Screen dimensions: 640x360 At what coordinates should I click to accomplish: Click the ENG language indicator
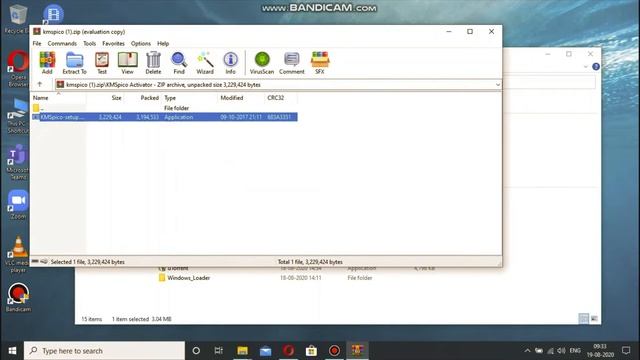point(575,351)
